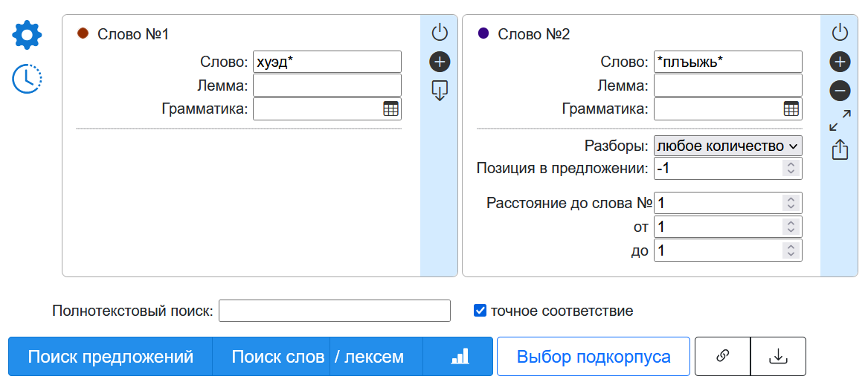
Task: Adjust Позиция в предложении spinner
Action: click(x=791, y=169)
